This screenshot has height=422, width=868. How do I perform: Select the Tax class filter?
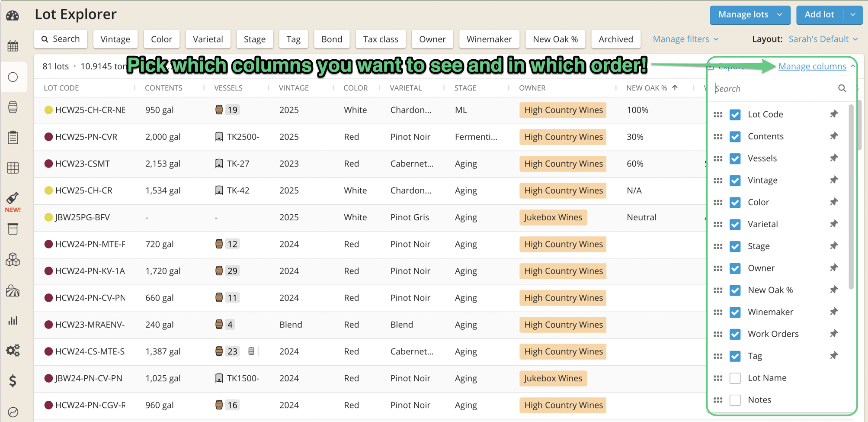[381, 39]
